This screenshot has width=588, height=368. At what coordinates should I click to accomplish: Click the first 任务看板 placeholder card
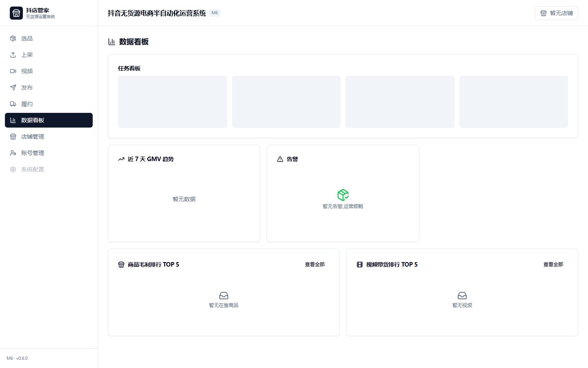click(172, 102)
